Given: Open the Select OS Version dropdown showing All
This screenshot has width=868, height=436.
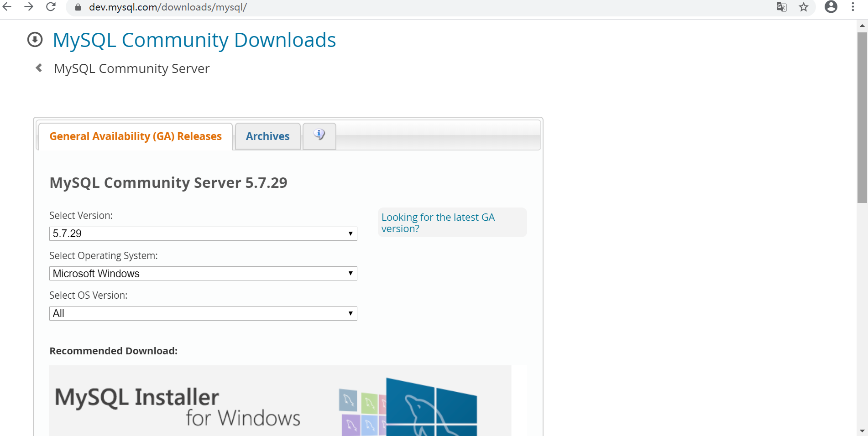Looking at the screenshot, I should click(203, 313).
